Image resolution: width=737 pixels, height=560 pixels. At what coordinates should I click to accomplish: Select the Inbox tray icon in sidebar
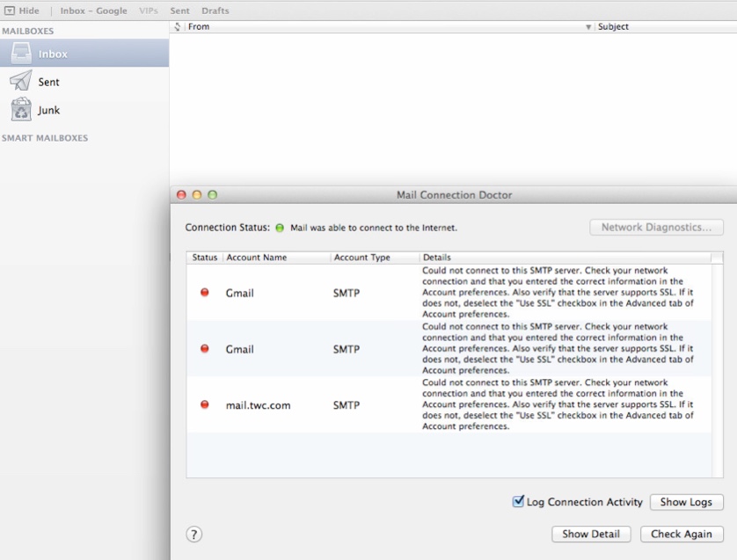click(x=21, y=53)
